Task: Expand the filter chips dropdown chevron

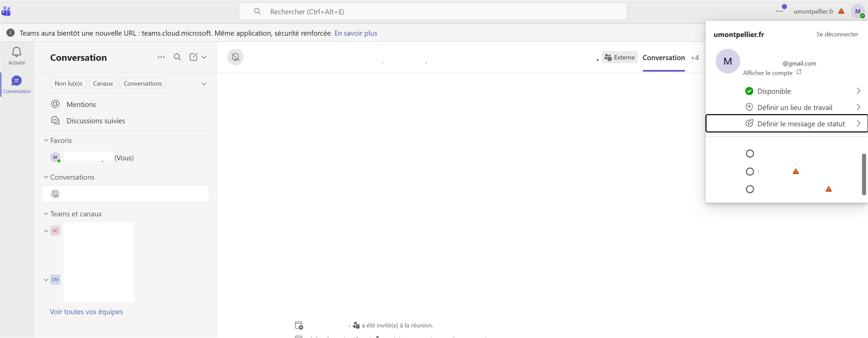Action: tap(204, 84)
